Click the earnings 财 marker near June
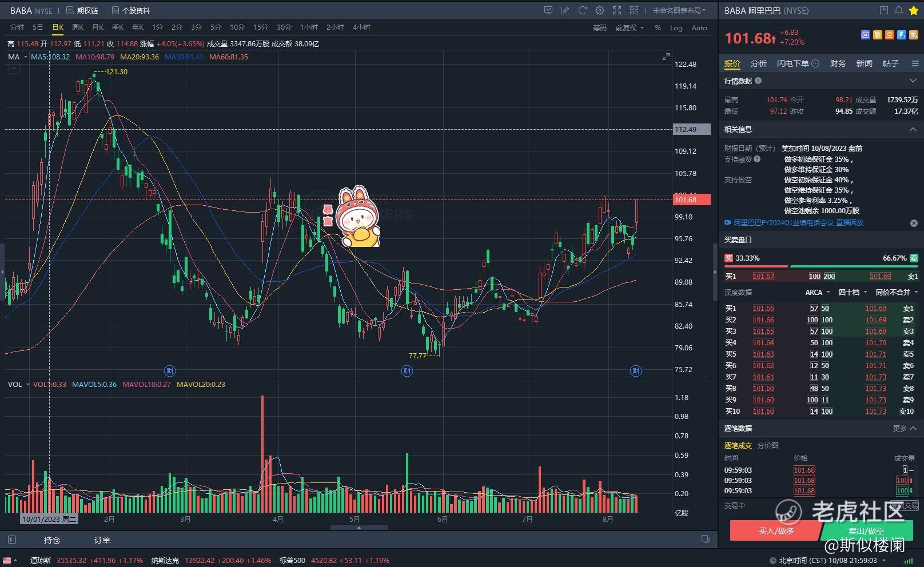This screenshot has height=567, width=924. pyautogui.click(x=407, y=371)
